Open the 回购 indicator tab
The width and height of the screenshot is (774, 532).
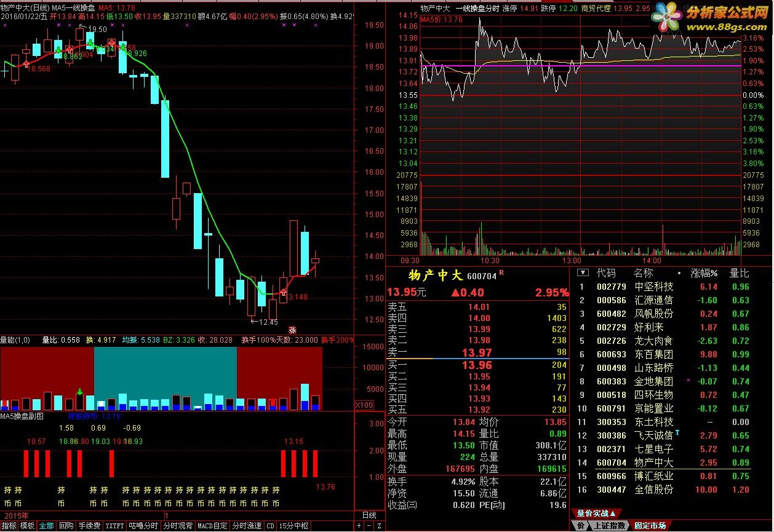pos(66,526)
